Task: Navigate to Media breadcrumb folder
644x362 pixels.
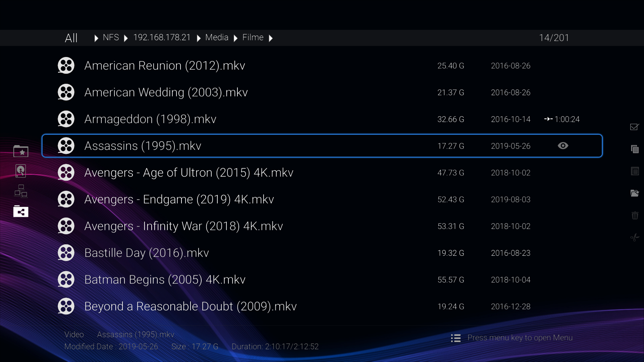Action: pos(217,37)
